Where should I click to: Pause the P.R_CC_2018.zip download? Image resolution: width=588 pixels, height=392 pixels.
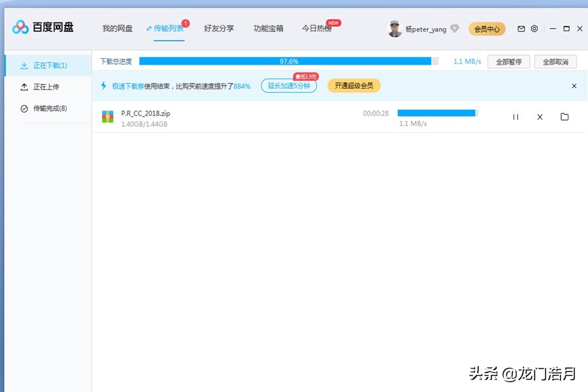point(515,116)
